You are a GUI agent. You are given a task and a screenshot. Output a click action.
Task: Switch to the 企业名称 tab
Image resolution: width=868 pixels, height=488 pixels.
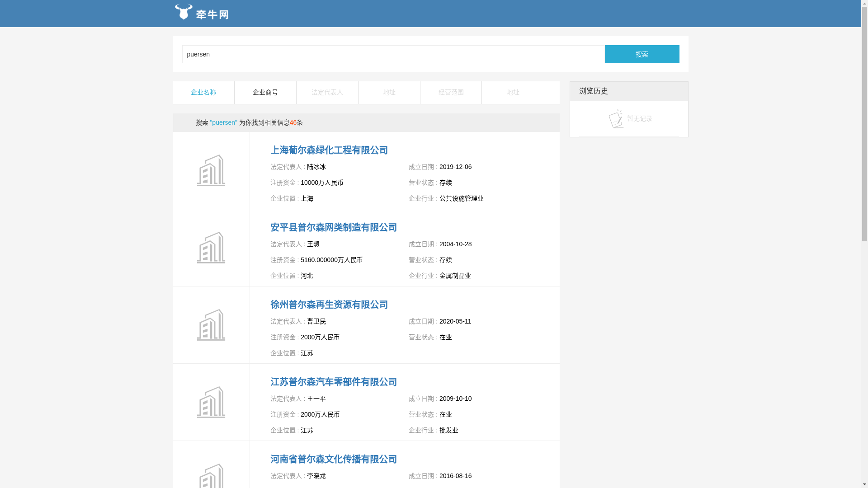click(203, 93)
